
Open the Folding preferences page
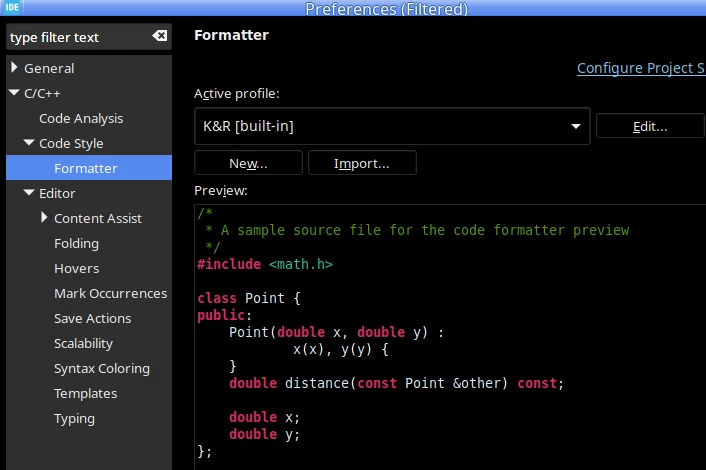pyautogui.click(x=76, y=244)
